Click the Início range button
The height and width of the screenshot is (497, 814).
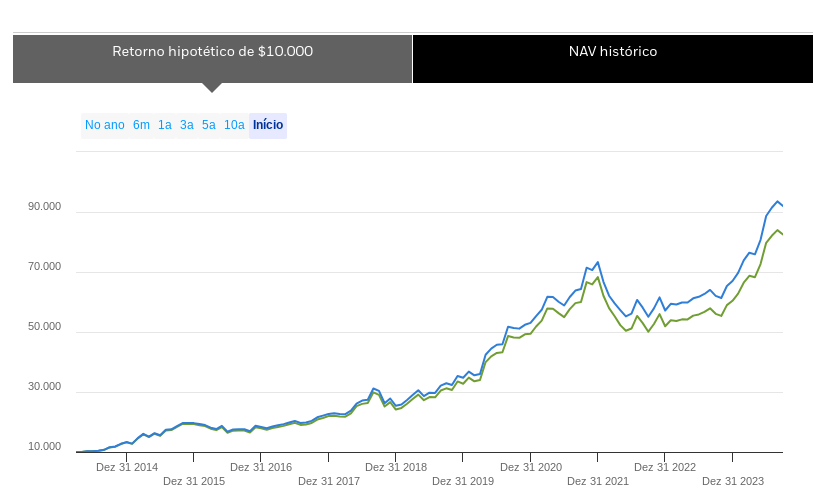click(x=268, y=125)
